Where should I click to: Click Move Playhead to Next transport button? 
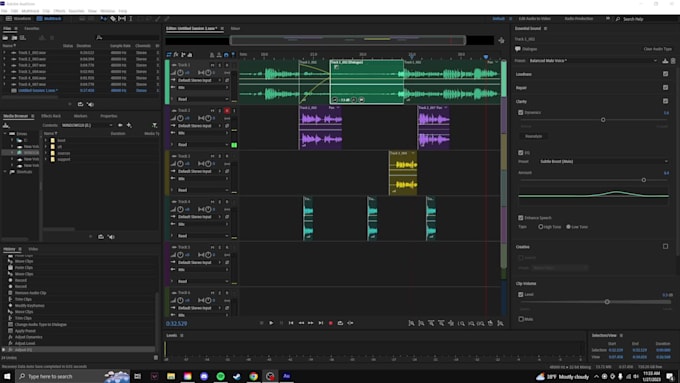321,323
